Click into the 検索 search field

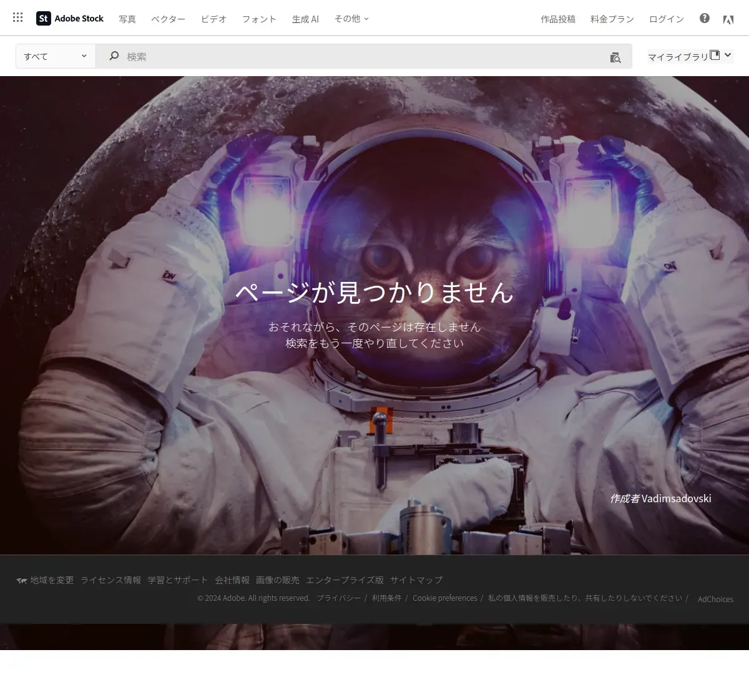[364, 56]
